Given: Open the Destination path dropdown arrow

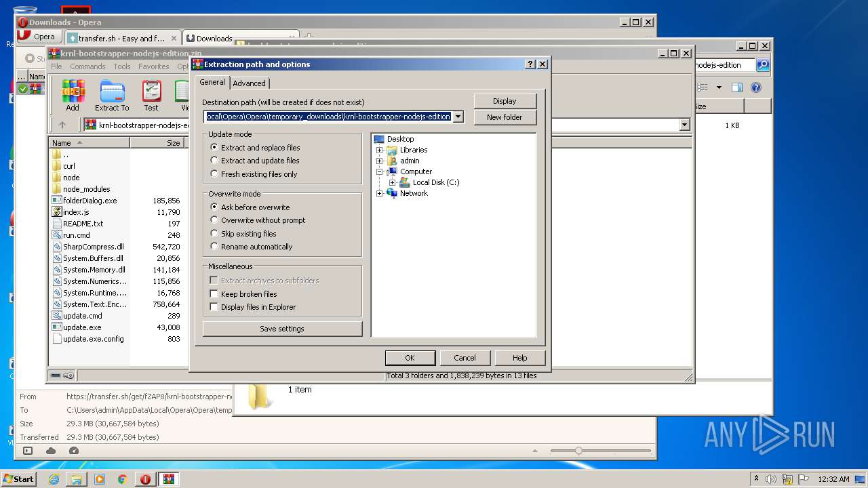Looking at the screenshot, I should (x=458, y=117).
